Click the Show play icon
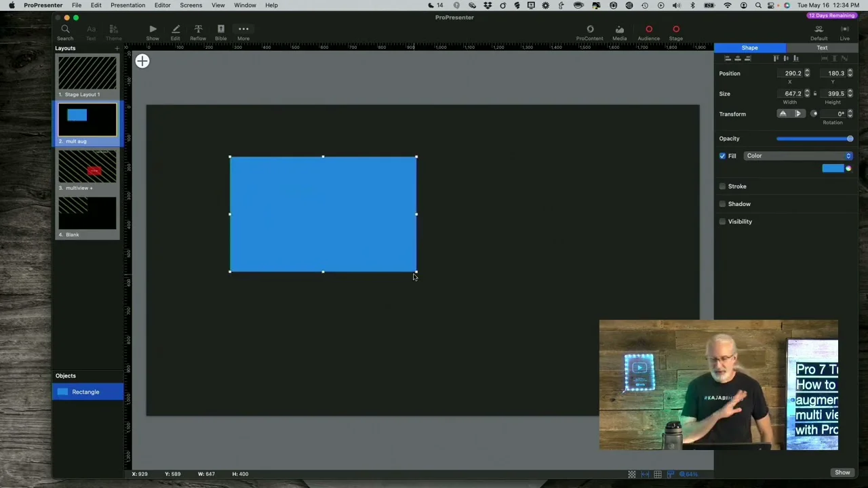868x488 pixels. tap(153, 32)
